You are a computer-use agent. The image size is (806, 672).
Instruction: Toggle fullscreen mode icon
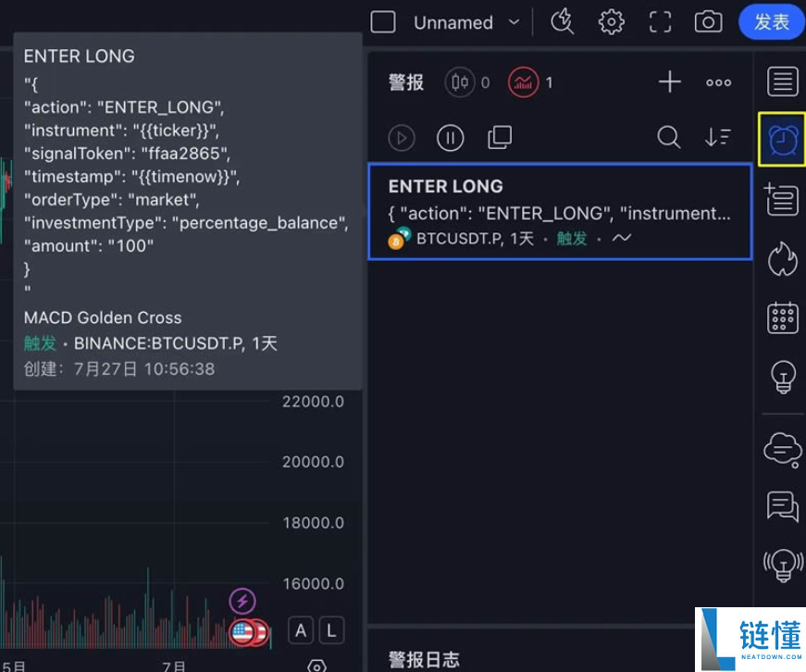point(660,22)
